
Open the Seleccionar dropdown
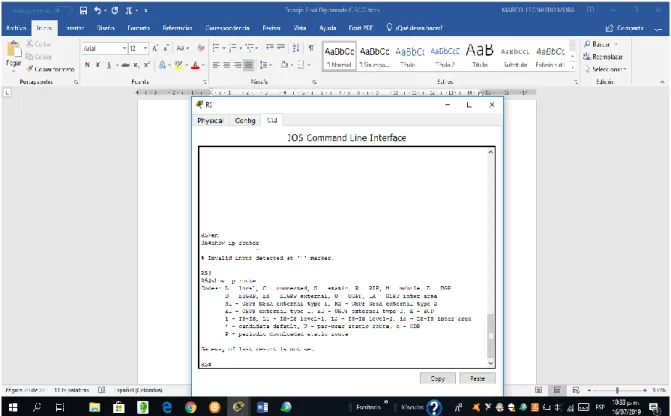606,69
